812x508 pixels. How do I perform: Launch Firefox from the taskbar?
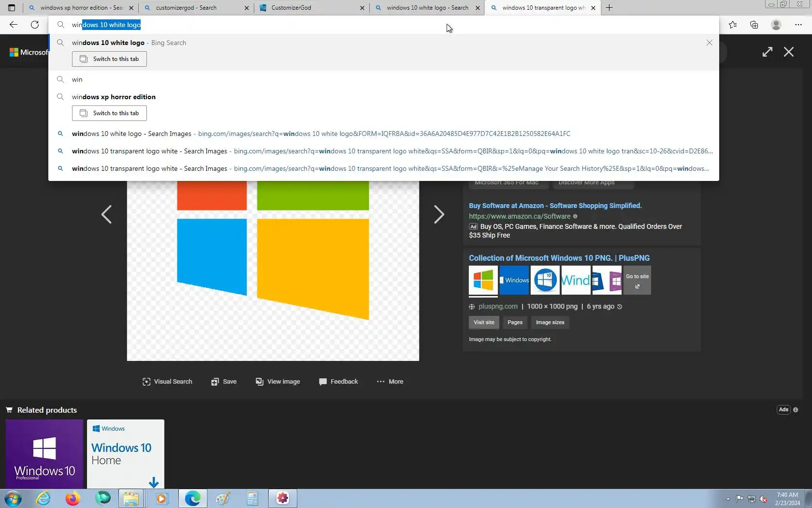[x=73, y=498]
